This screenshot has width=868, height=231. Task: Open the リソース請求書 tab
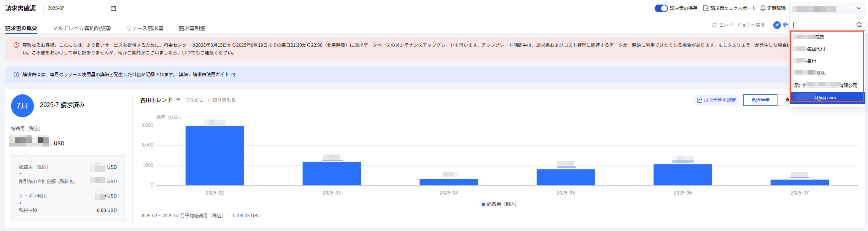[x=145, y=28]
